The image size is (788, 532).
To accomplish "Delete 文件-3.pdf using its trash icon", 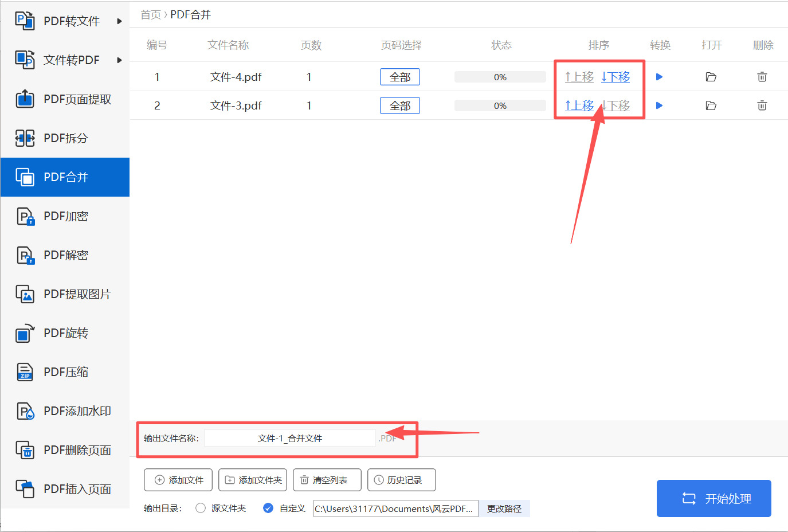I will click(762, 105).
